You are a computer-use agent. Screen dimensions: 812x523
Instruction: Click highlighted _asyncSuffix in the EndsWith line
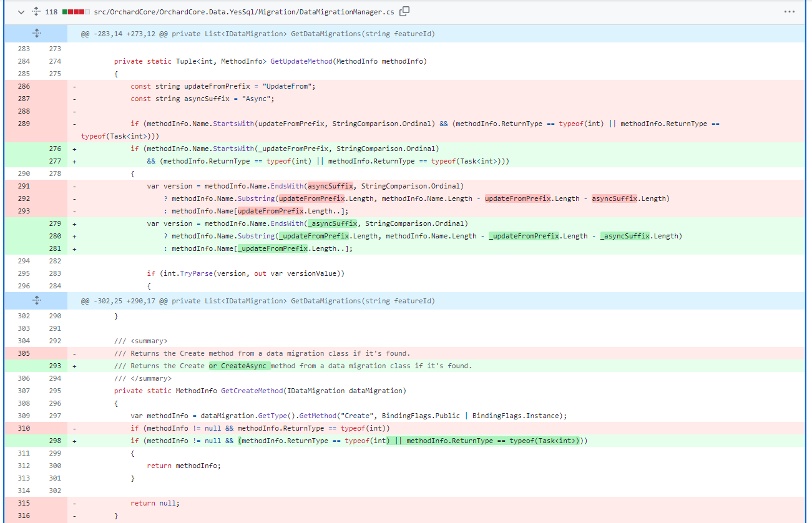pyautogui.click(x=332, y=223)
